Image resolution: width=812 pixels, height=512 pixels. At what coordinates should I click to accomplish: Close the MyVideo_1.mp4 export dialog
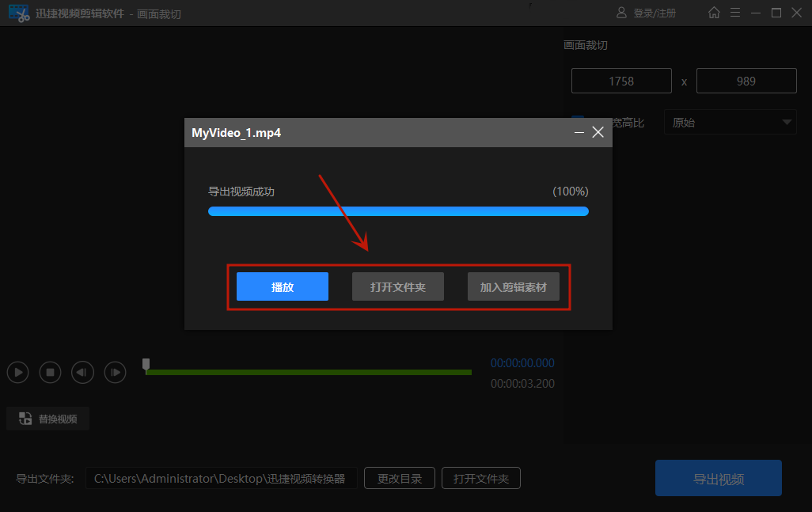[x=598, y=133]
